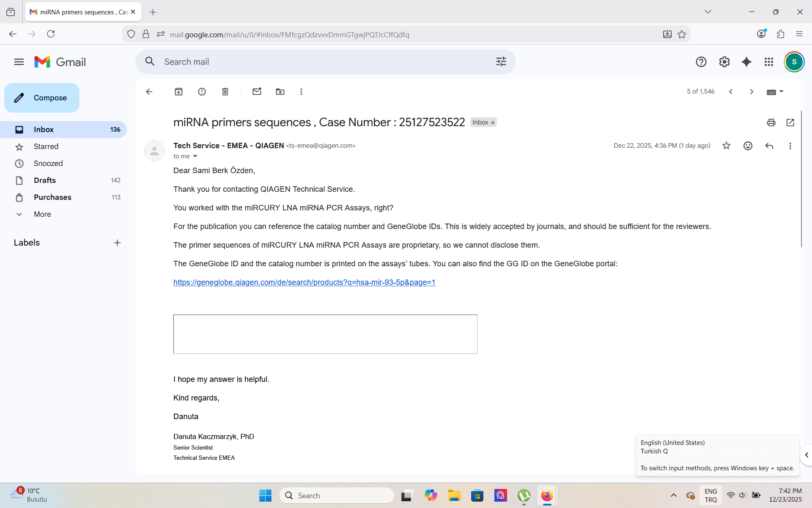
Task: Delete this email with trash icon
Action: point(225,91)
